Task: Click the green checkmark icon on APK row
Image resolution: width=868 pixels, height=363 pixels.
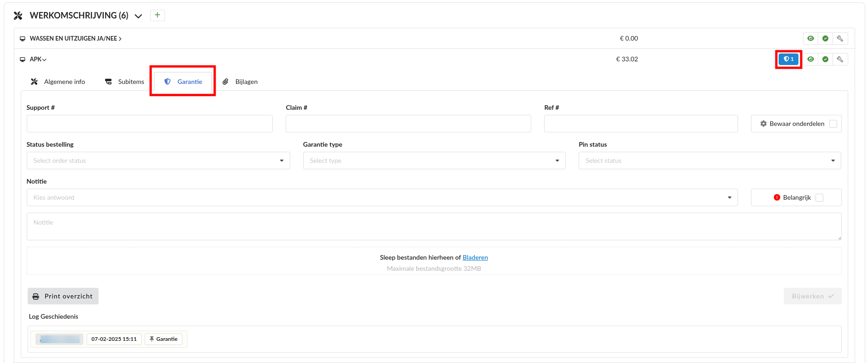Action: tap(825, 59)
